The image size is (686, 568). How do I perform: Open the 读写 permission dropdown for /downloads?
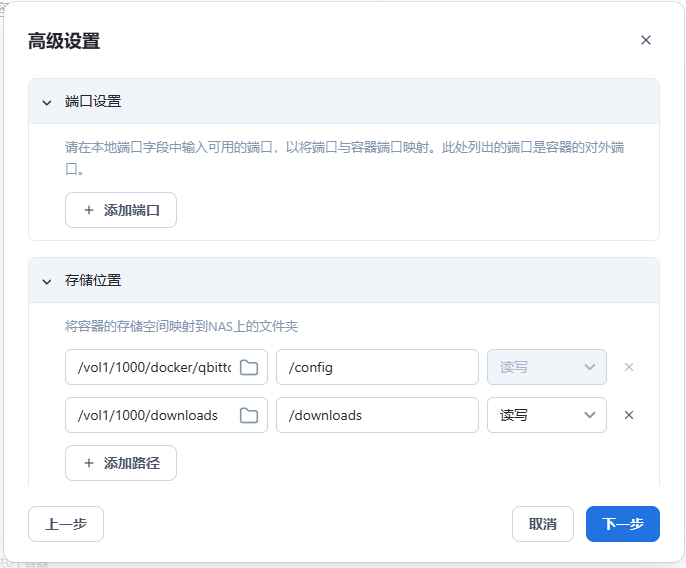coord(546,415)
